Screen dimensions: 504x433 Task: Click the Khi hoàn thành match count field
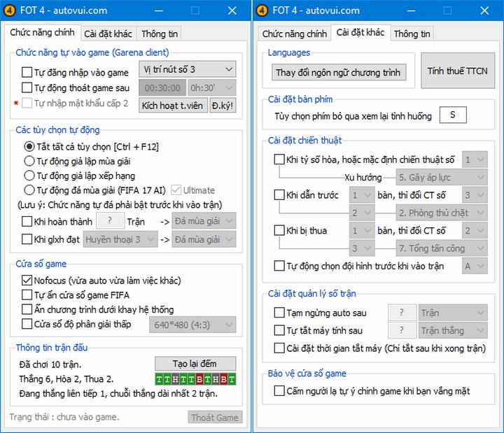(110, 220)
